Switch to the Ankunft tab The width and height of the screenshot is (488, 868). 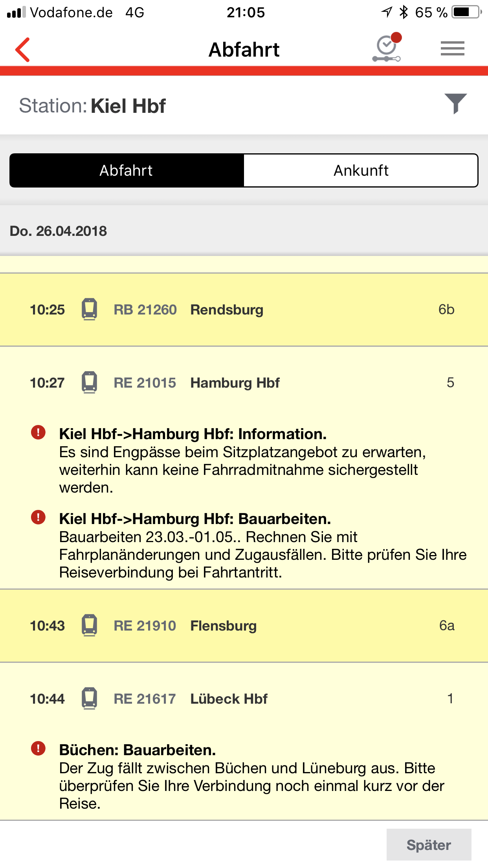pyautogui.click(x=361, y=171)
